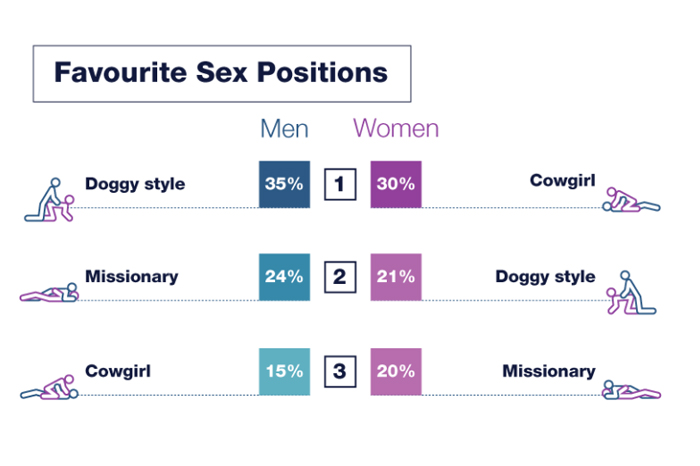
Task: Select the rank 2 number box
Action: pos(340,277)
